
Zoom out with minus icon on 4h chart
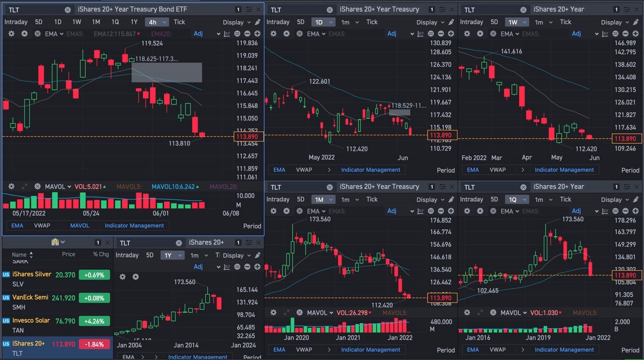247,34
